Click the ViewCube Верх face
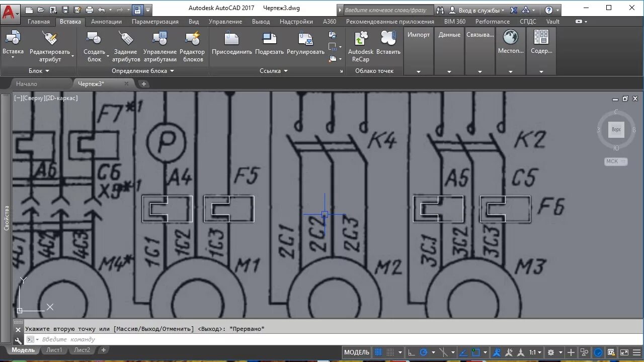 click(616, 129)
